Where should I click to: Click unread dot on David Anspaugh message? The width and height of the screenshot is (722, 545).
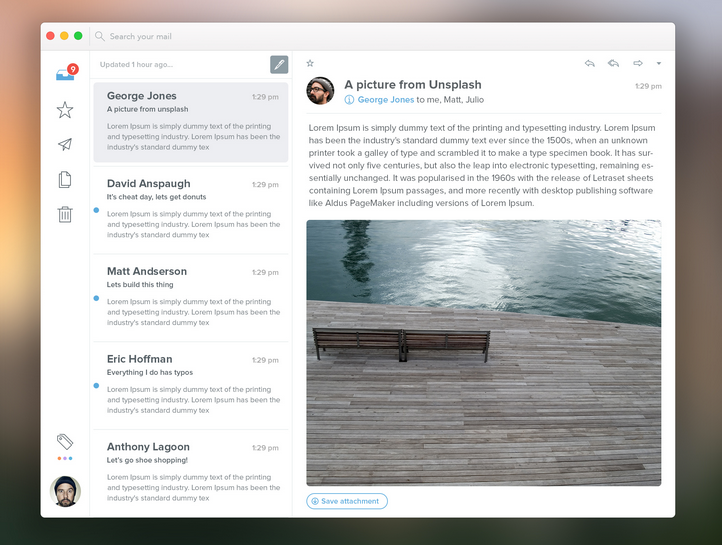point(96,210)
